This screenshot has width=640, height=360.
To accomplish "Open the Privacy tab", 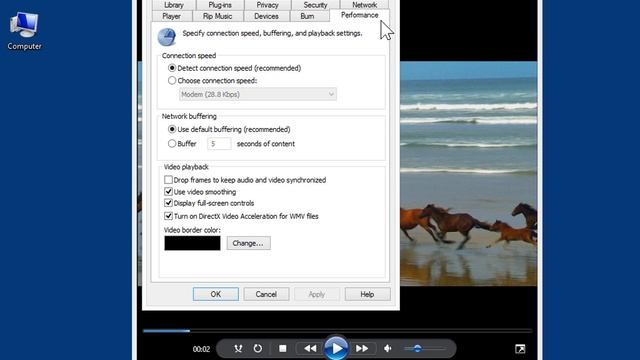I will point(267,5).
